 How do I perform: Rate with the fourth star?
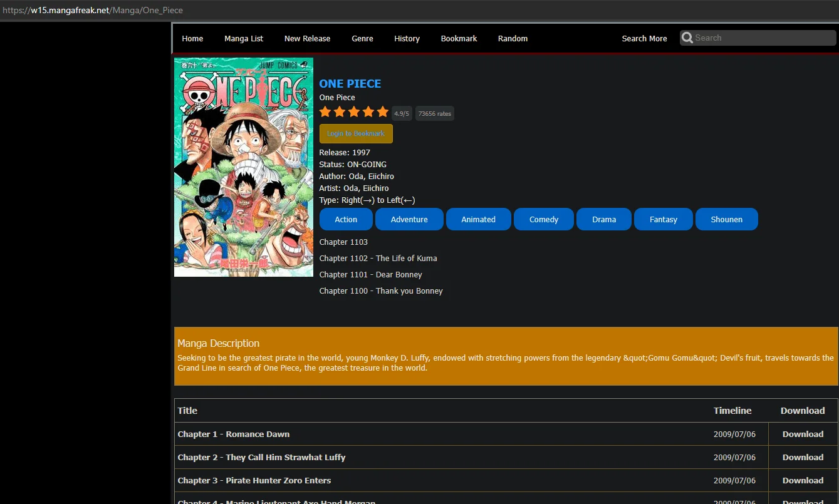coord(368,112)
